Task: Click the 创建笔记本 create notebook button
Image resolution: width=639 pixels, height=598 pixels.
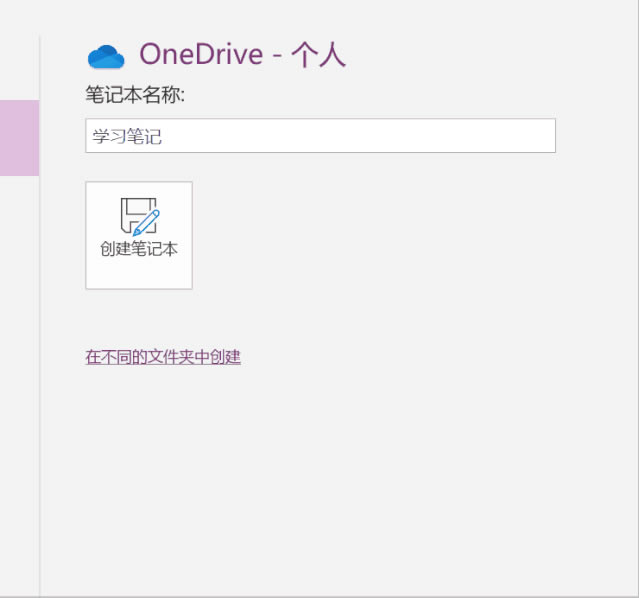Action: (139, 235)
